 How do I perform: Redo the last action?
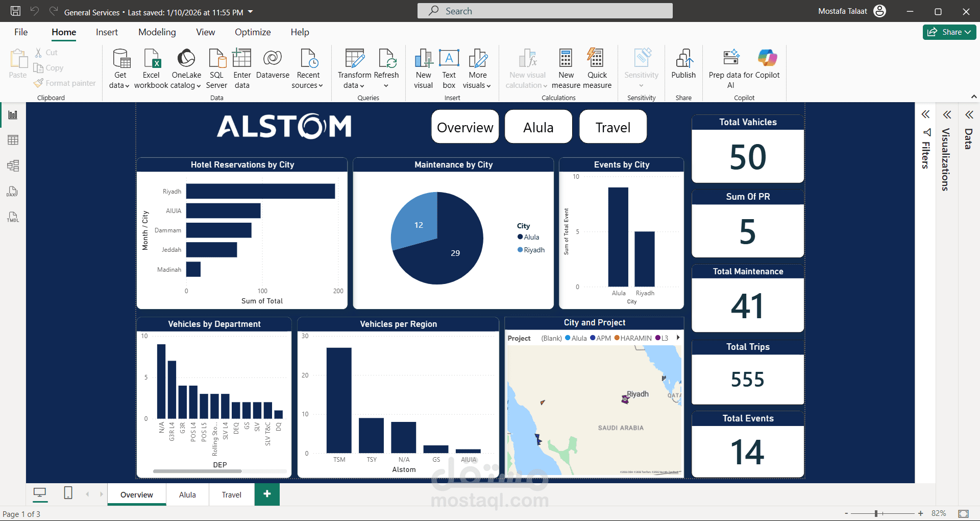pos(53,11)
